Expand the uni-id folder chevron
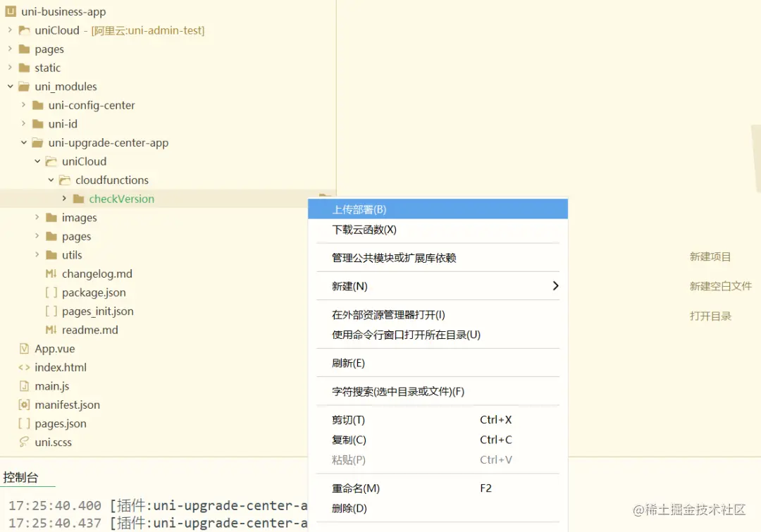 (23, 124)
